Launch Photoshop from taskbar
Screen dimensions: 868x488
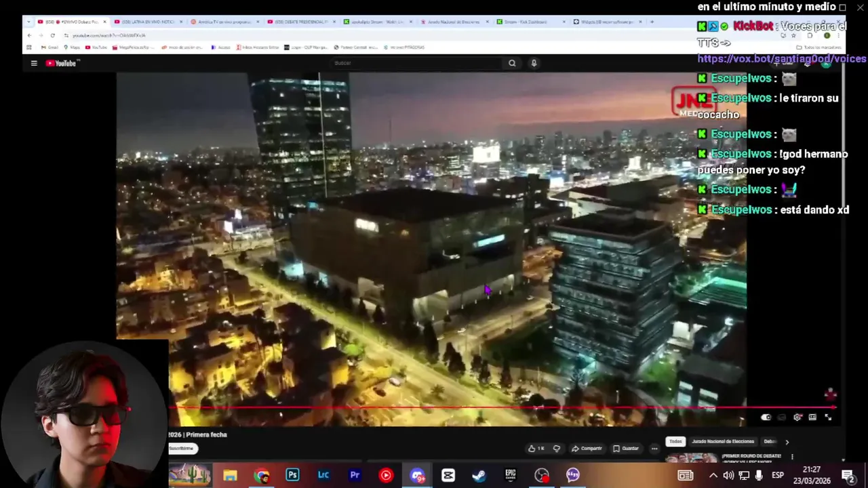tap(292, 475)
